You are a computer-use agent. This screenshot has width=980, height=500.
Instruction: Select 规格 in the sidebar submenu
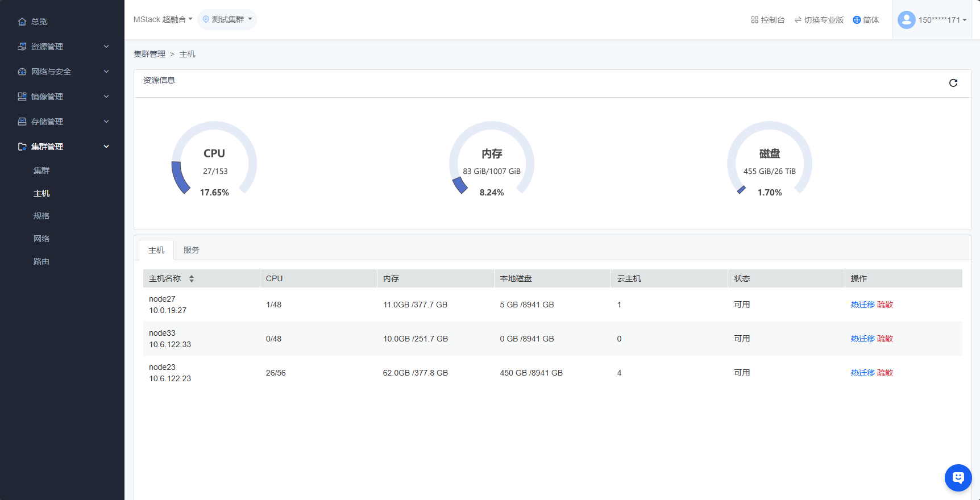coord(41,216)
